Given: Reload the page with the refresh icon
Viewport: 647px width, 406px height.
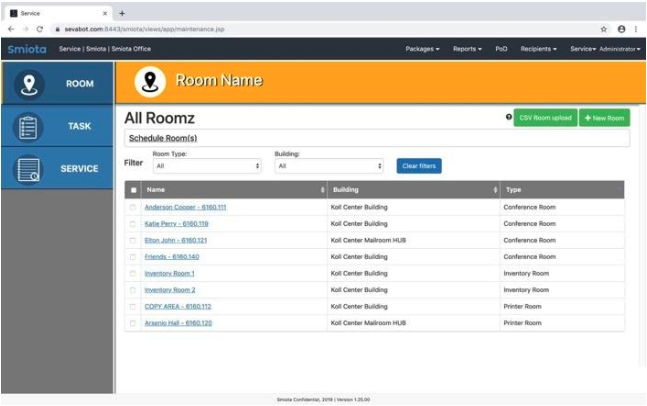Looking at the screenshot, I should 40,29.
